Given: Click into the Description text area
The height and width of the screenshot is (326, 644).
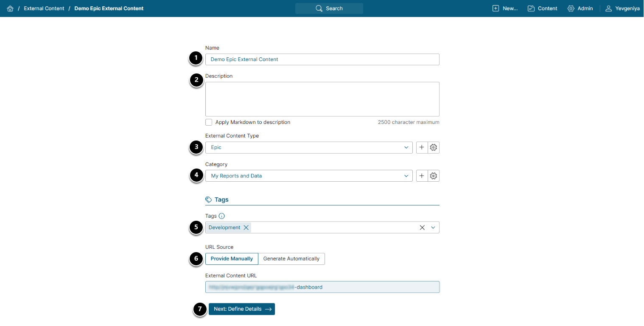Looking at the screenshot, I should [x=322, y=99].
